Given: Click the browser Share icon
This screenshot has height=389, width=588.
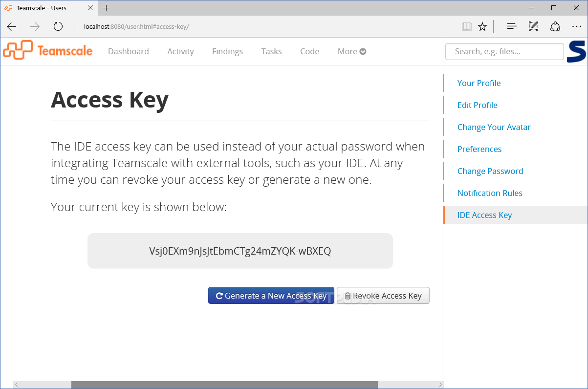Looking at the screenshot, I should pos(555,26).
